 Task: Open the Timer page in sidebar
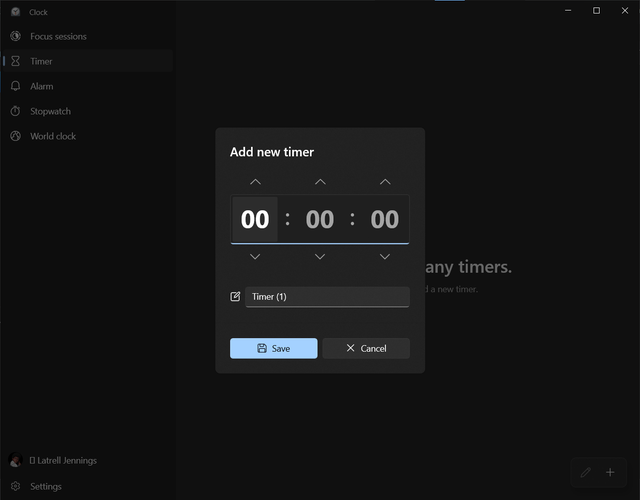tap(87, 61)
